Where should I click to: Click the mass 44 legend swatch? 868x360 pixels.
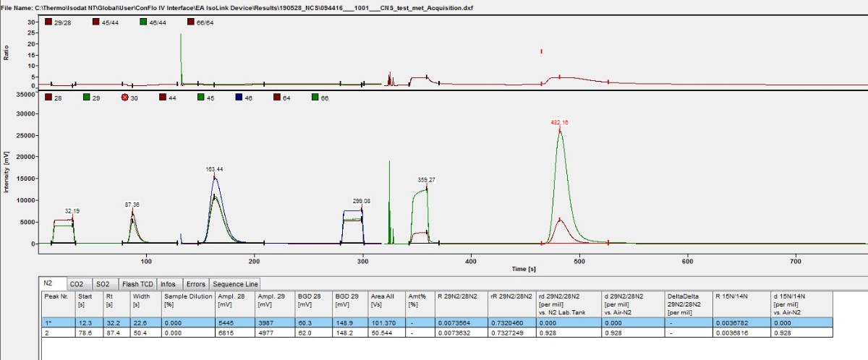(163, 97)
